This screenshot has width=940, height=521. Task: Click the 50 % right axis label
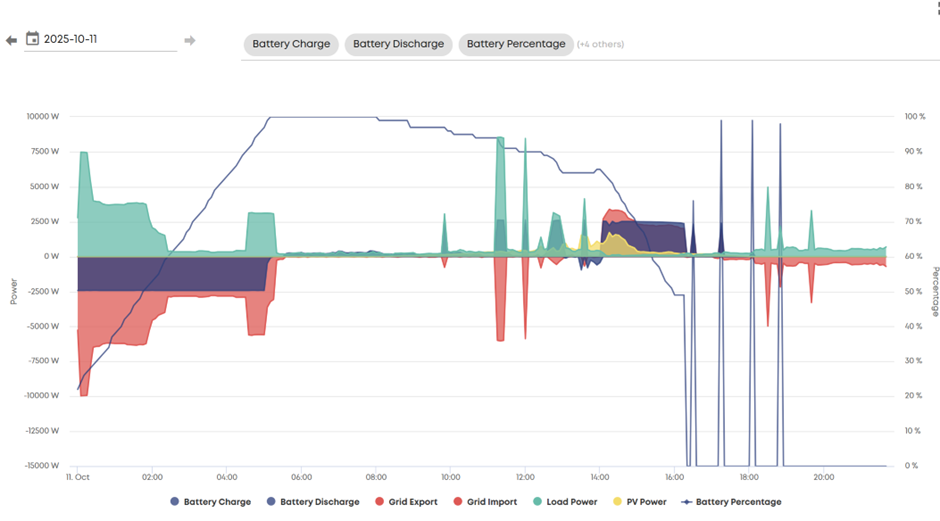pyautogui.click(x=913, y=291)
